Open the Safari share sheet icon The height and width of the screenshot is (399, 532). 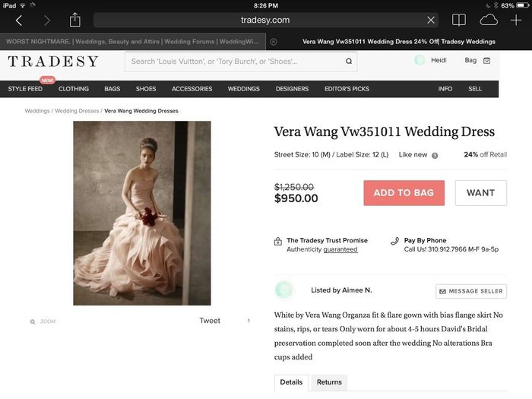75,20
